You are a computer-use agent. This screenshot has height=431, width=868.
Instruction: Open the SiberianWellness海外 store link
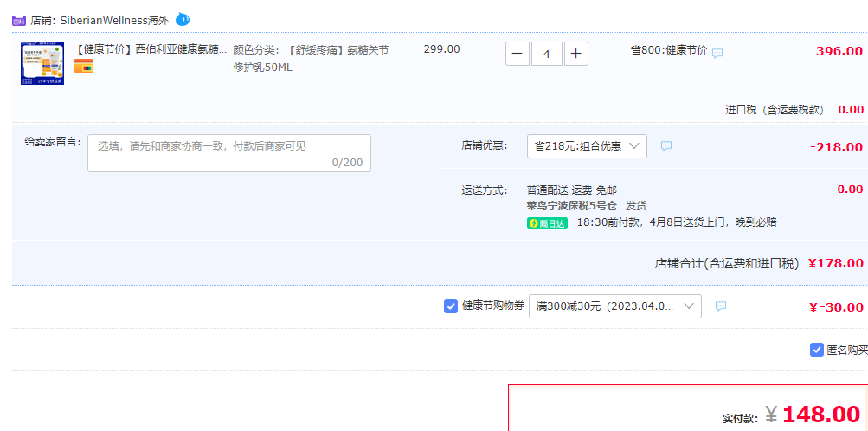coord(116,21)
